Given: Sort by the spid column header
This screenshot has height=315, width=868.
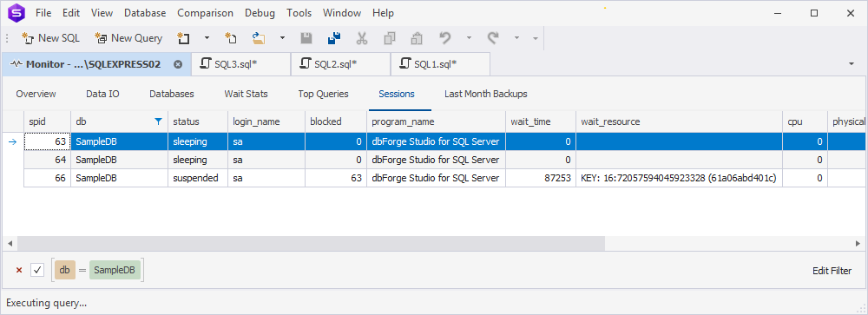Looking at the screenshot, I should pos(47,121).
